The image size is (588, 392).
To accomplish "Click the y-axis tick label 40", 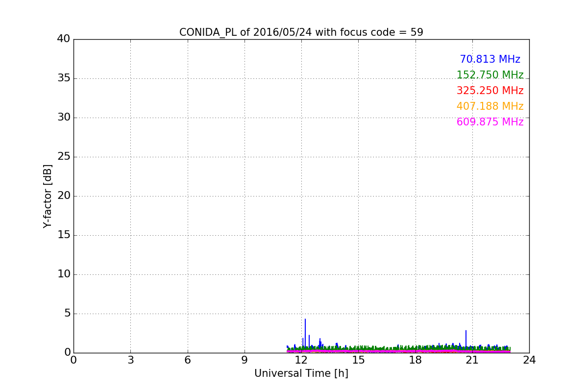I will [64, 39].
